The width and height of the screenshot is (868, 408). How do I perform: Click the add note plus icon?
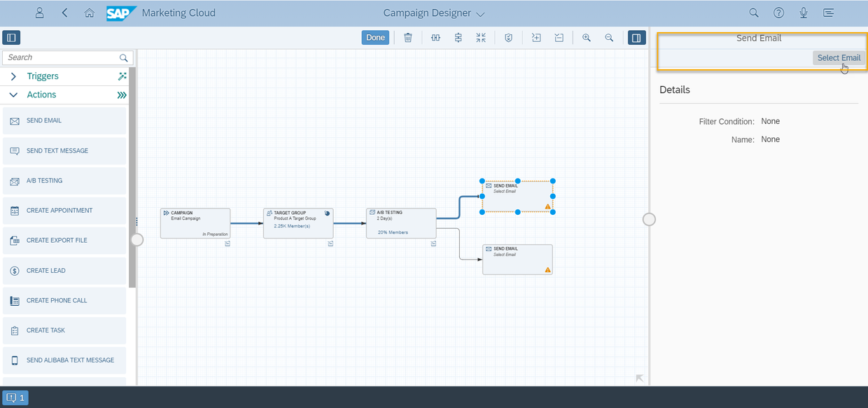click(x=536, y=38)
